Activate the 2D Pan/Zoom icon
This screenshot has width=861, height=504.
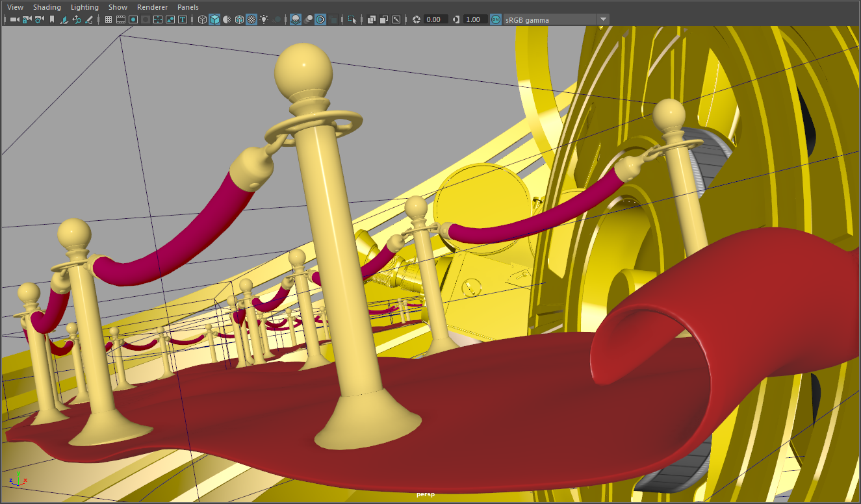pyautogui.click(x=77, y=19)
